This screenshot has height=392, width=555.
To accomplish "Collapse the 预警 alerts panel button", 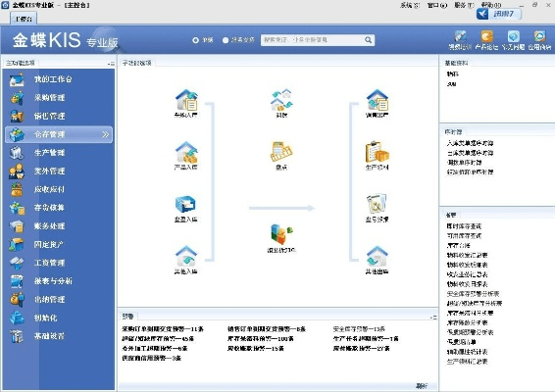I will 433,318.
